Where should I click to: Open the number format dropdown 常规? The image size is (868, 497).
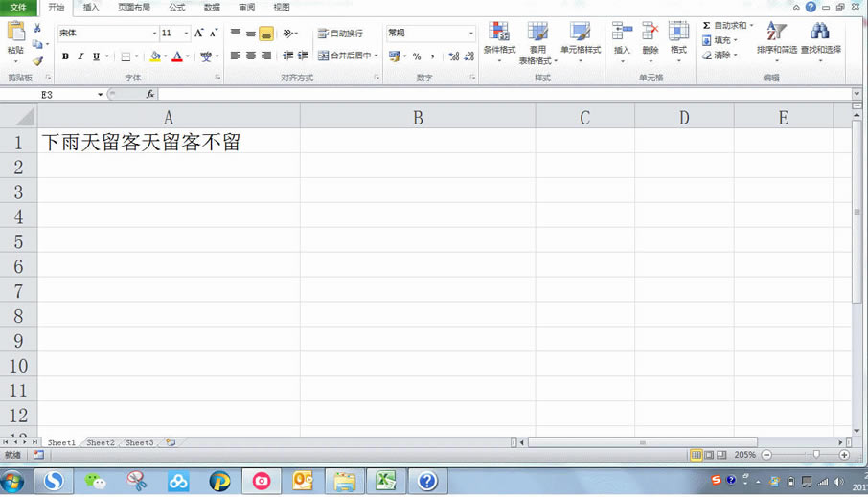coord(471,34)
